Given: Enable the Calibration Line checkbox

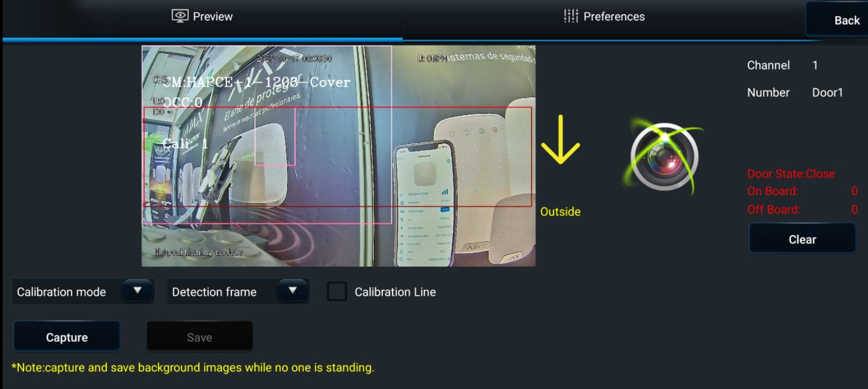Looking at the screenshot, I should (x=337, y=291).
